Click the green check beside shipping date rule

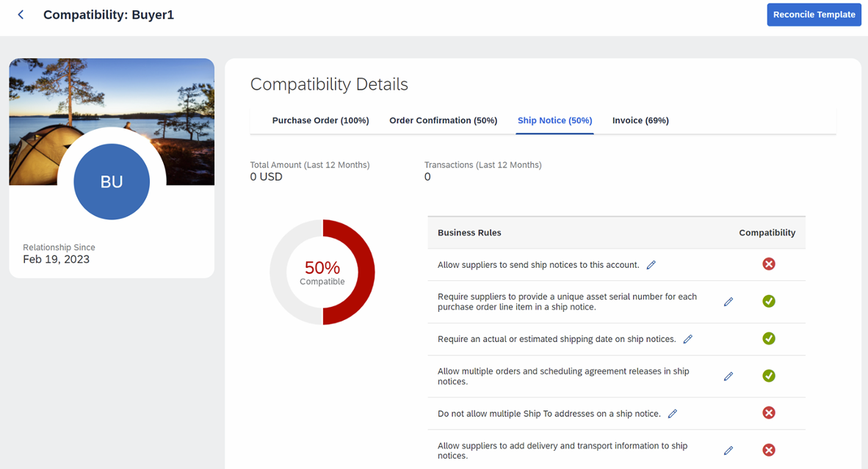[769, 338]
